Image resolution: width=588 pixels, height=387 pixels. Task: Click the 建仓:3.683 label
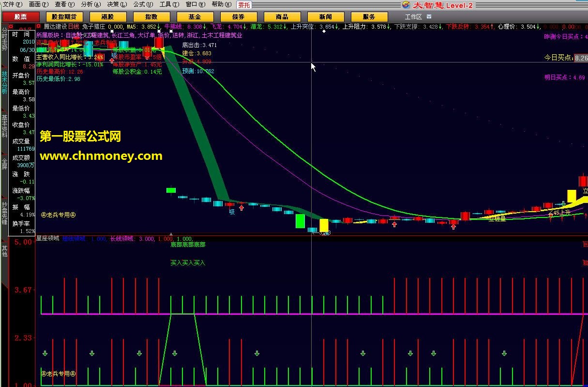point(197,53)
